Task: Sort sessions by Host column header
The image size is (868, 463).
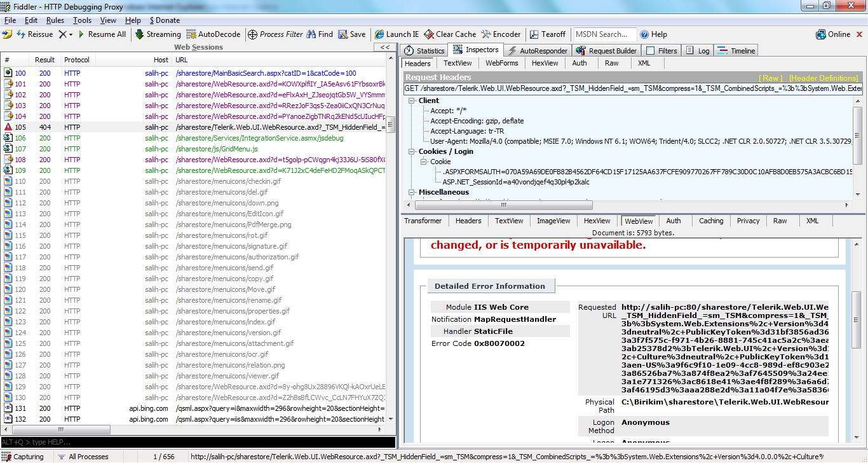Action: pyautogui.click(x=133, y=60)
